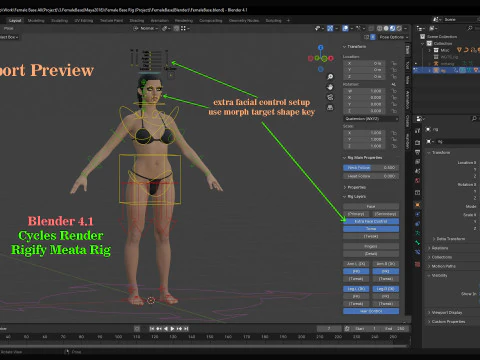Switch to Shading workspace tab

click(137, 21)
